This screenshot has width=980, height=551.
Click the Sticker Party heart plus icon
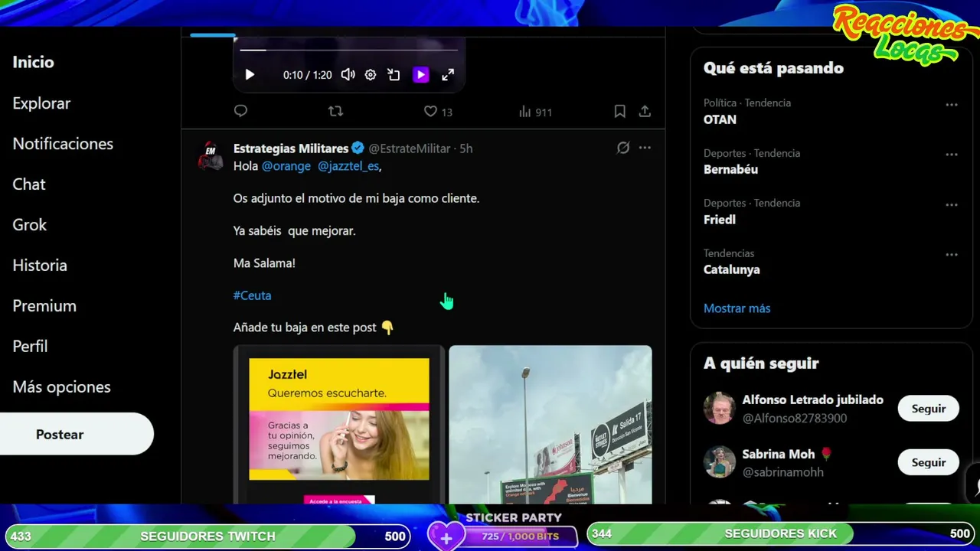(x=446, y=536)
